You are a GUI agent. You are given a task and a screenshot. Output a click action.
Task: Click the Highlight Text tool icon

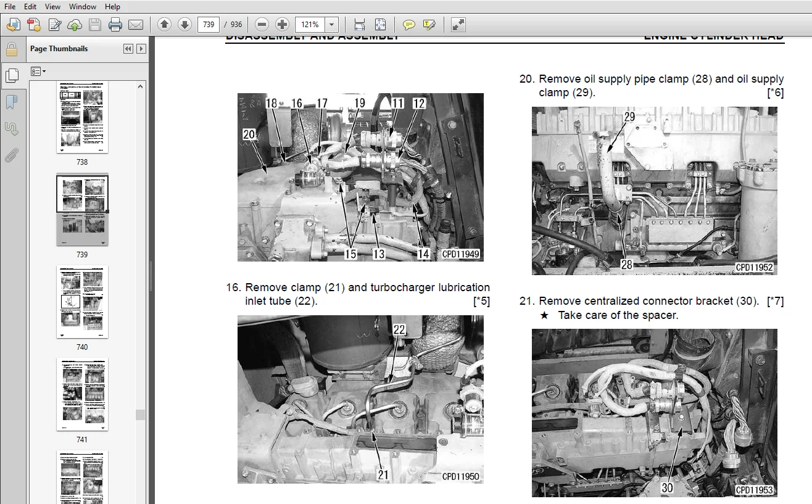point(429,25)
